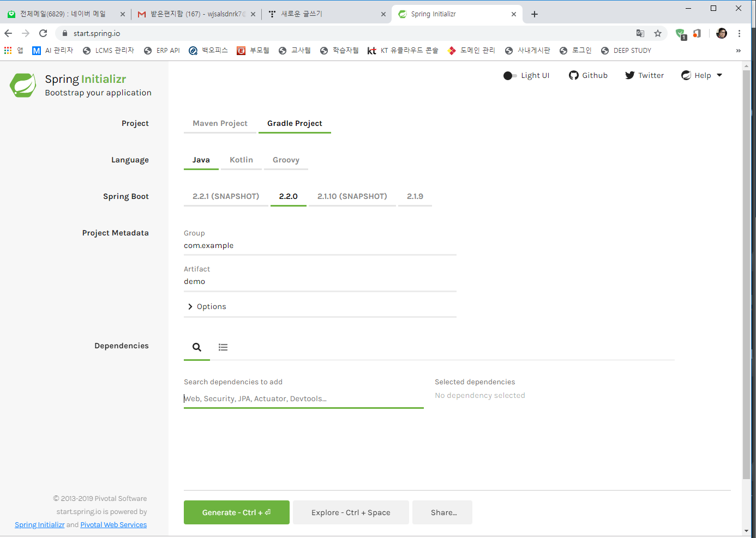Choose Groovy as the language
This screenshot has width=756, height=538.
point(286,160)
